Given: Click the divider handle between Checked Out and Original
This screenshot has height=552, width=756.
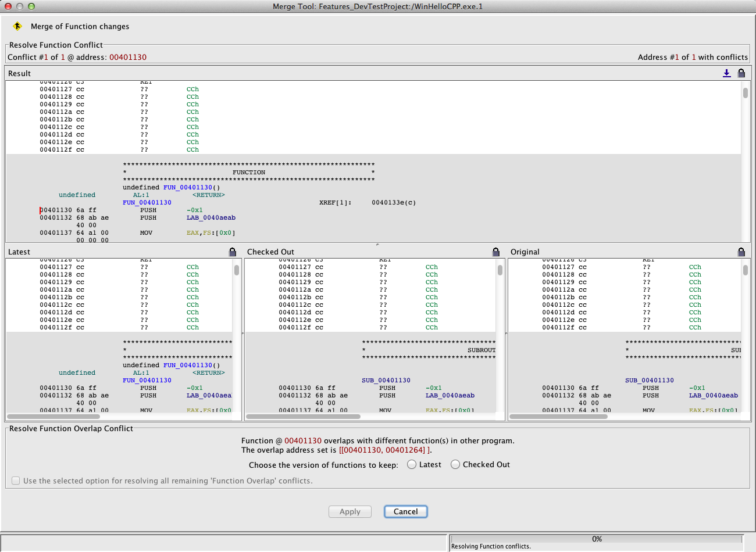Looking at the screenshot, I should click(506, 334).
